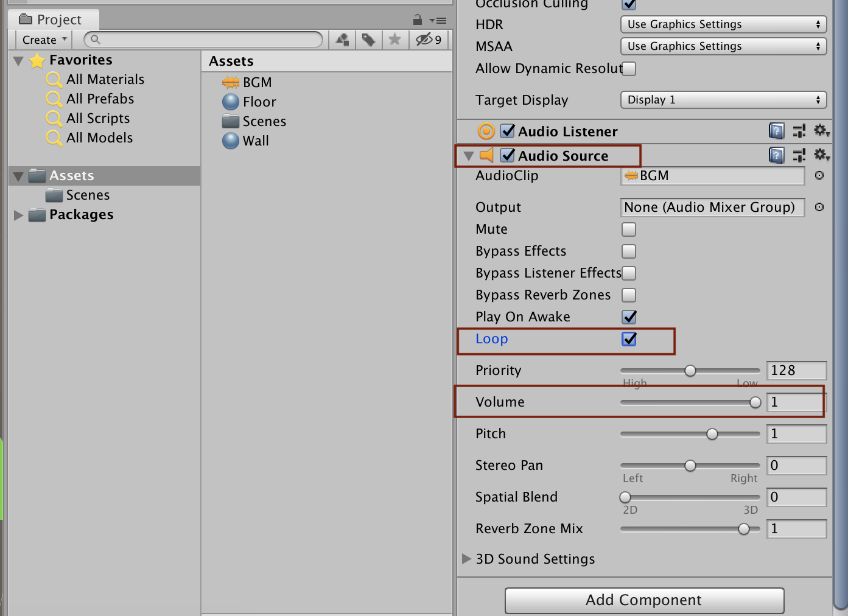Save current search as favorite star
848x616 pixels.
click(x=394, y=40)
